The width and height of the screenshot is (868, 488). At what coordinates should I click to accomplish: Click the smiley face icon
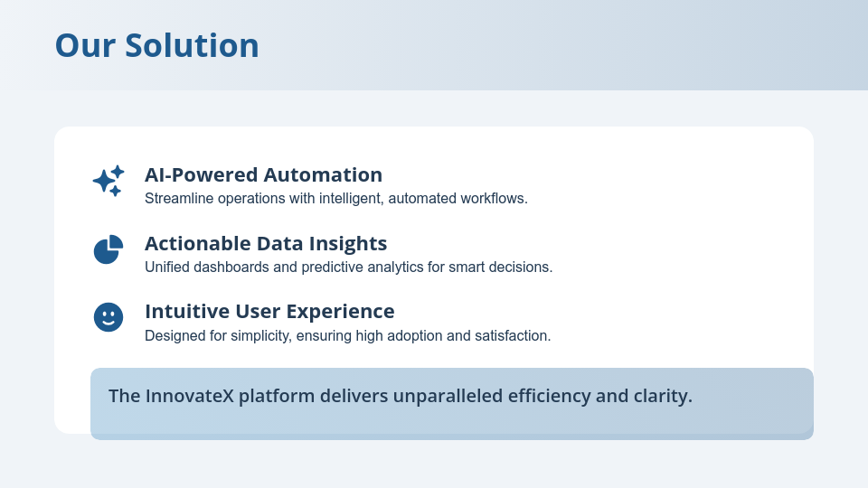pyautogui.click(x=108, y=317)
